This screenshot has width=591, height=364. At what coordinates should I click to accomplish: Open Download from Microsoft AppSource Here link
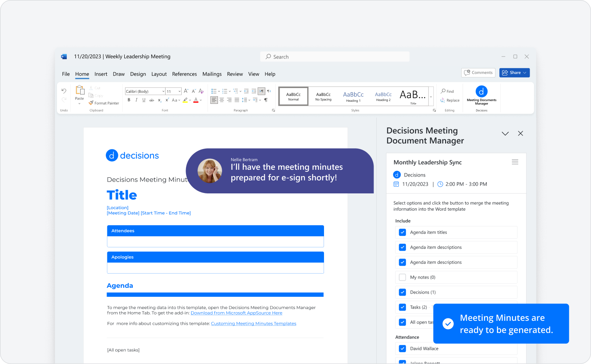point(236,313)
